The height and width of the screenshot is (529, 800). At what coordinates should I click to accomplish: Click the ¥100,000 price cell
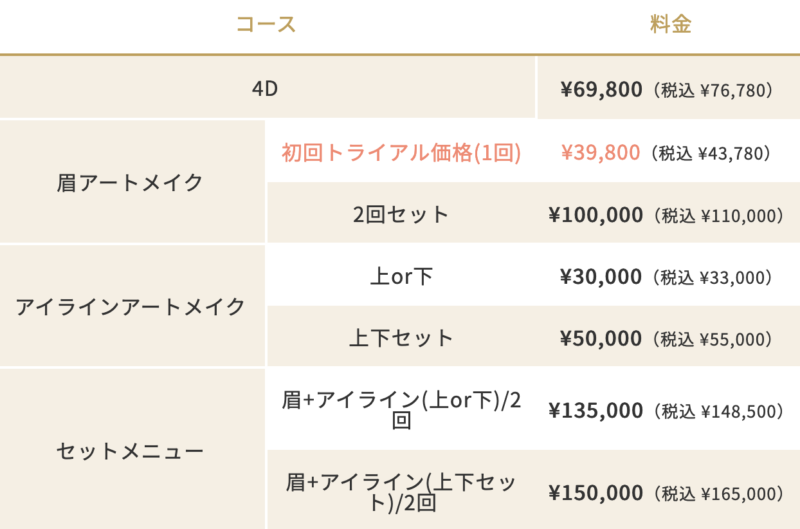pos(666,214)
